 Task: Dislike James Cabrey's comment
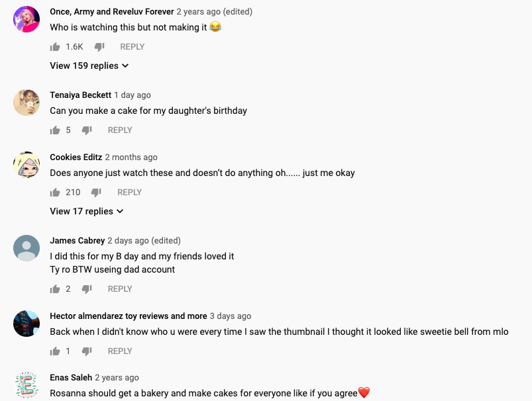(x=87, y=289)
